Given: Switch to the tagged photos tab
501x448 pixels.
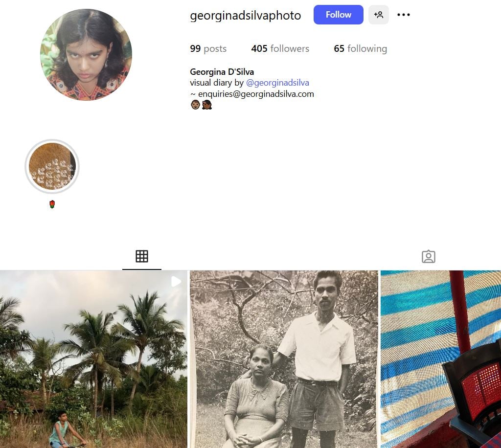Looking at the screenshot, I should 429,256.
